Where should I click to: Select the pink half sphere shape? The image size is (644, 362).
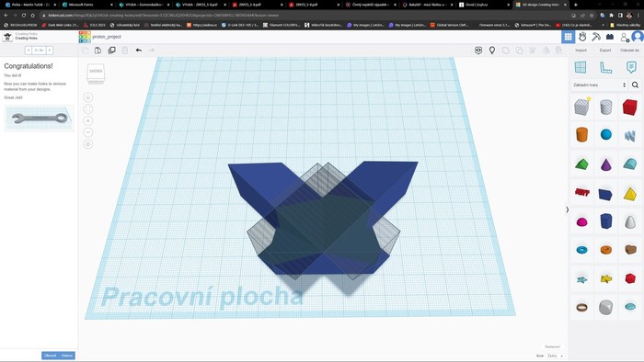point(581,222)
